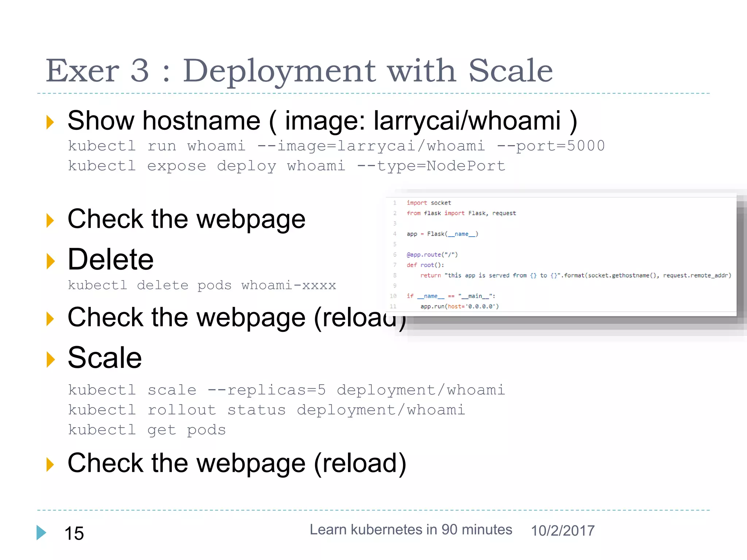Click the footer date '10/2/2017'
The height and width of the screenshot is (560, 747).
563,531
